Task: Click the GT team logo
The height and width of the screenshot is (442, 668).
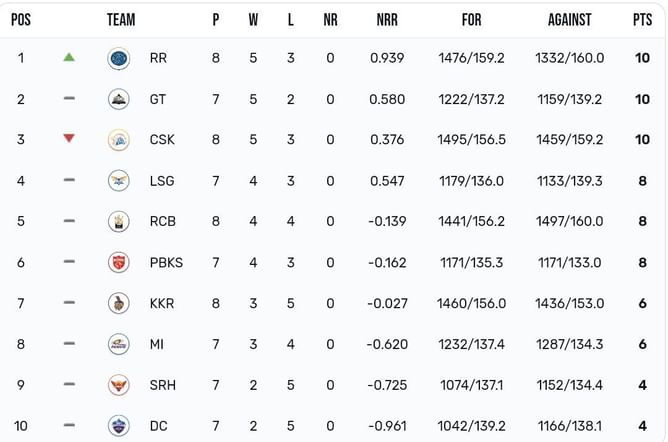Action: coord(118,99)
